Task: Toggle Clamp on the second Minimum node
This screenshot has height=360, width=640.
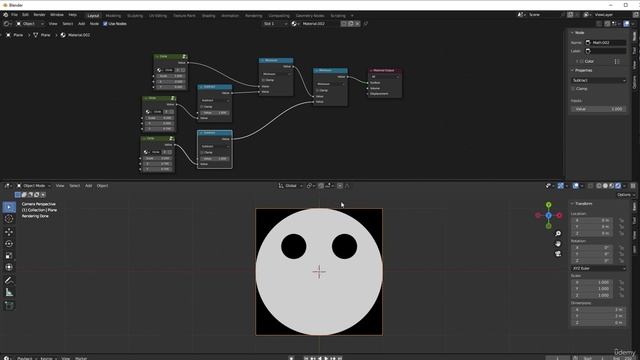Action: (318, 90)
